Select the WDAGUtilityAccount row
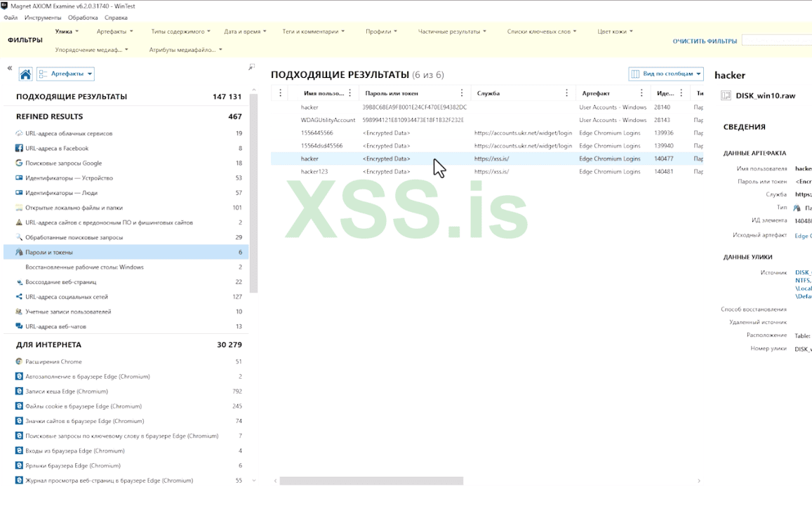Viewport: 812px width, 508px height. click(x=487, y=120)
